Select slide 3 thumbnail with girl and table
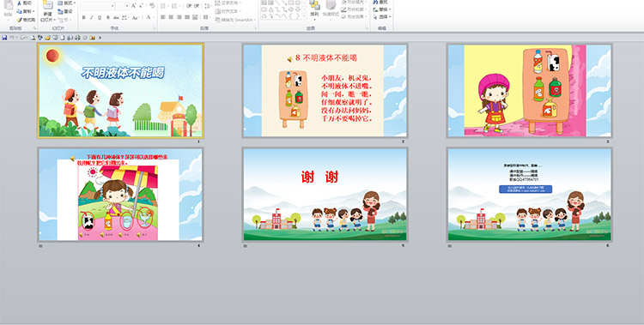644x325 pixels. (x=530, y=91)
